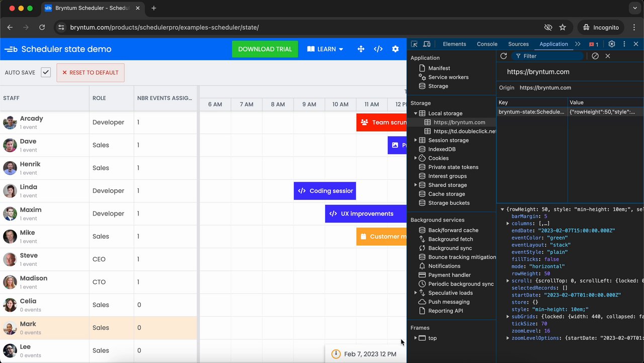644x363 pixels.
Task: Expand the zoomLevelOptions property
Action: point(508,338)
